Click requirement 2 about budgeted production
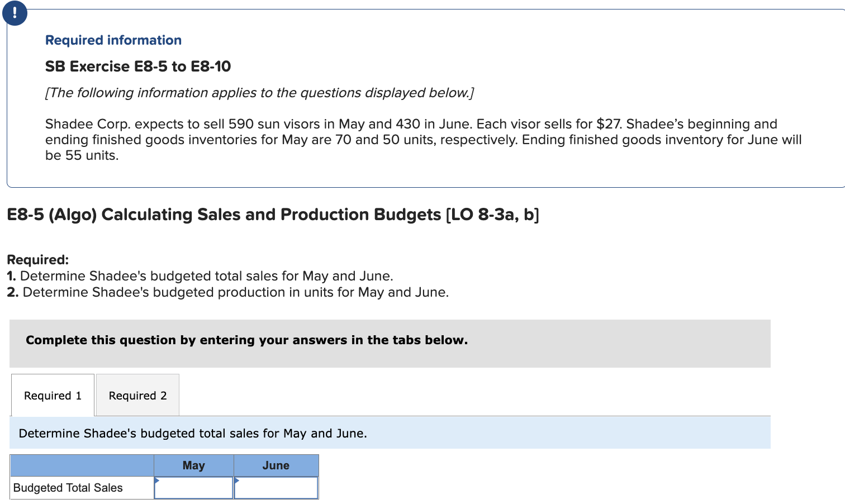Viewport: 845px width, 504px height. [228, 292]
